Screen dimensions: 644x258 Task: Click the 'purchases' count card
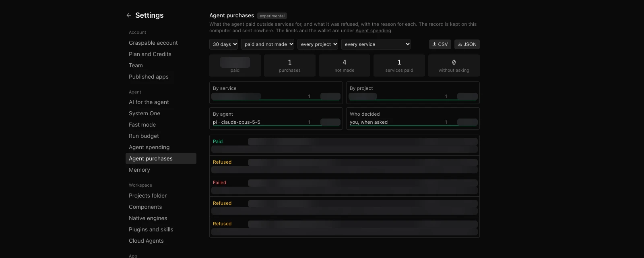point(290,65)
